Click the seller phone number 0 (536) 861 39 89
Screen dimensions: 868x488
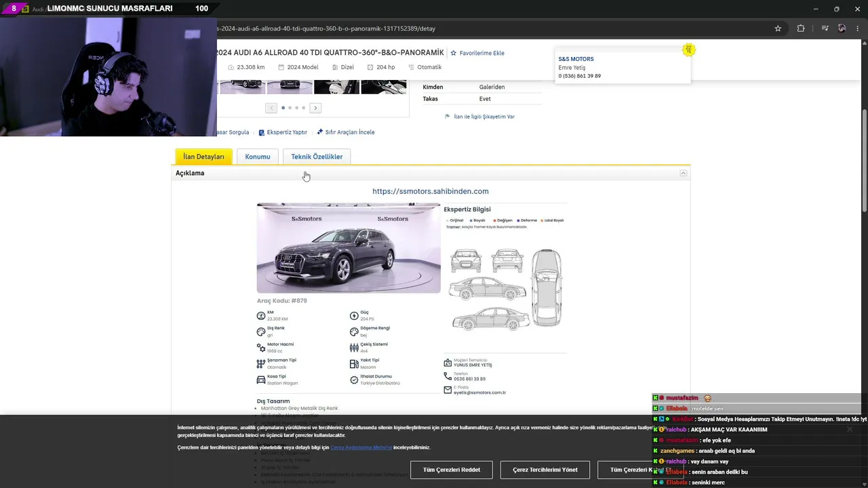580,76
